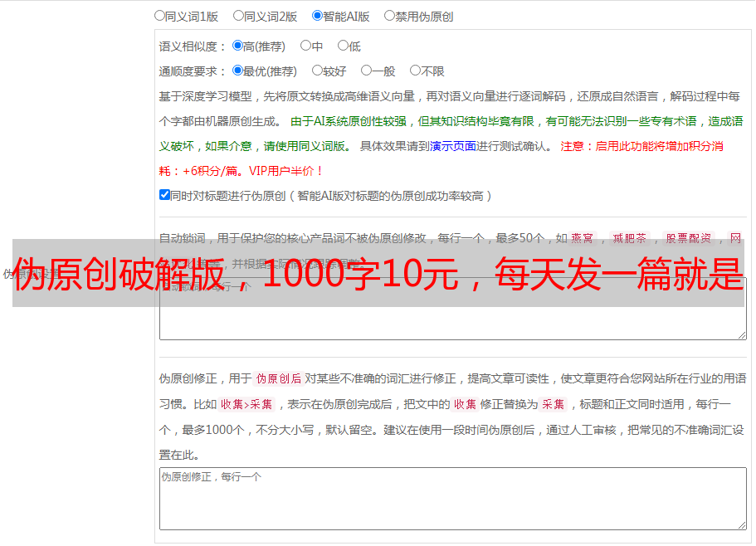Set 通顺度要求 to 最优(推荐)

click(x=237, y=71)
